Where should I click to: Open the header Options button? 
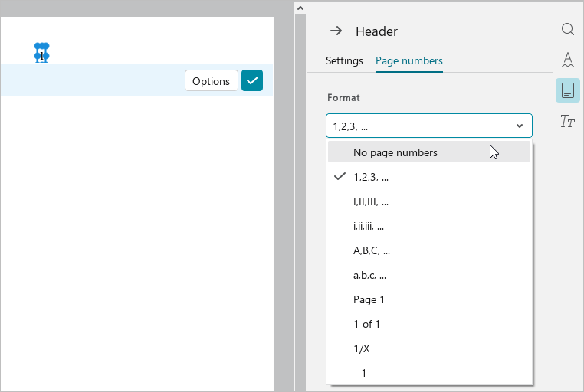tap(212, 80)
